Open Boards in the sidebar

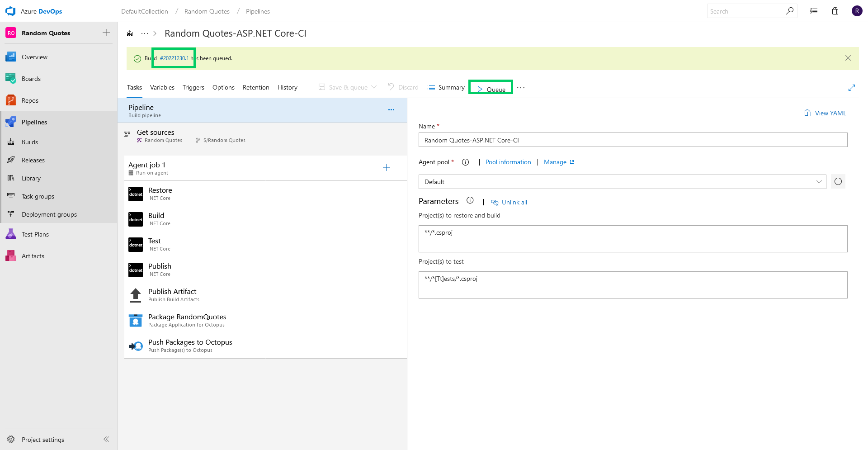click(x=59, y=79)
